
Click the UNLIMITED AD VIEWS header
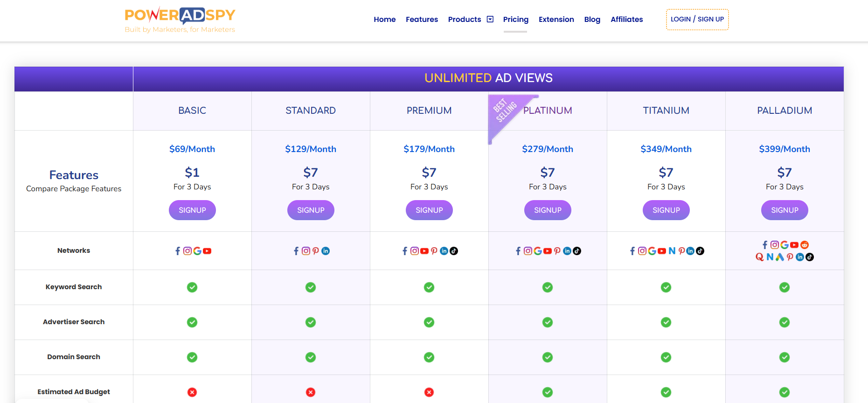point(488,78)
